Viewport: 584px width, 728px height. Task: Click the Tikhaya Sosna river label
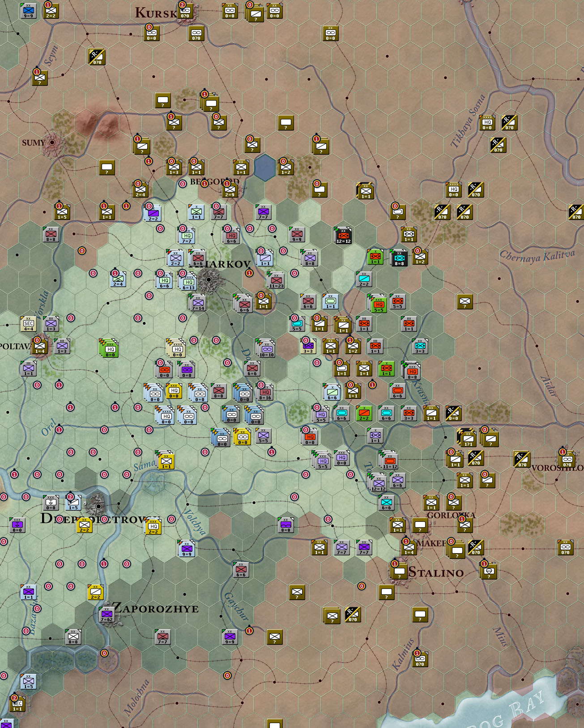(468, 121)
